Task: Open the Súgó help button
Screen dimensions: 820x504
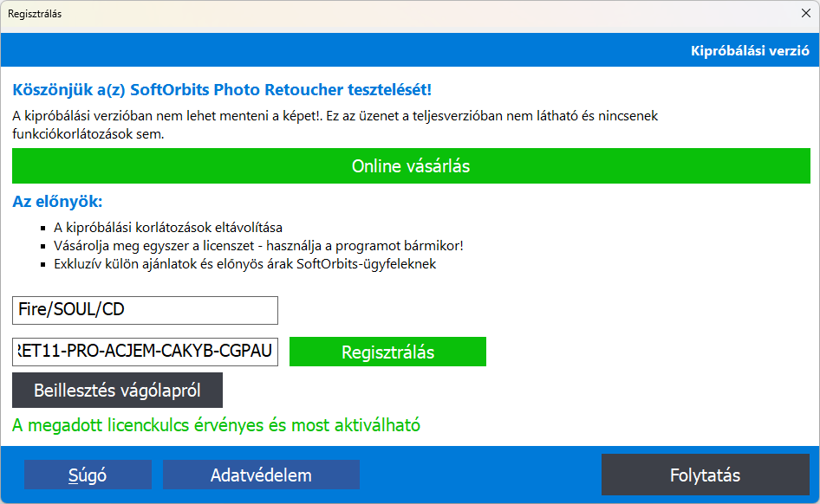Action: pos(88,475)
